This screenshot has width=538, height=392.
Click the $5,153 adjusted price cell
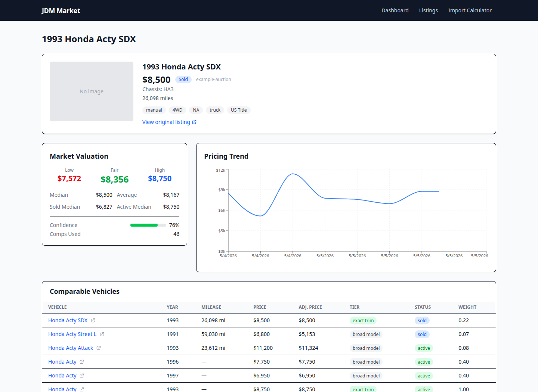click(307, 334)
